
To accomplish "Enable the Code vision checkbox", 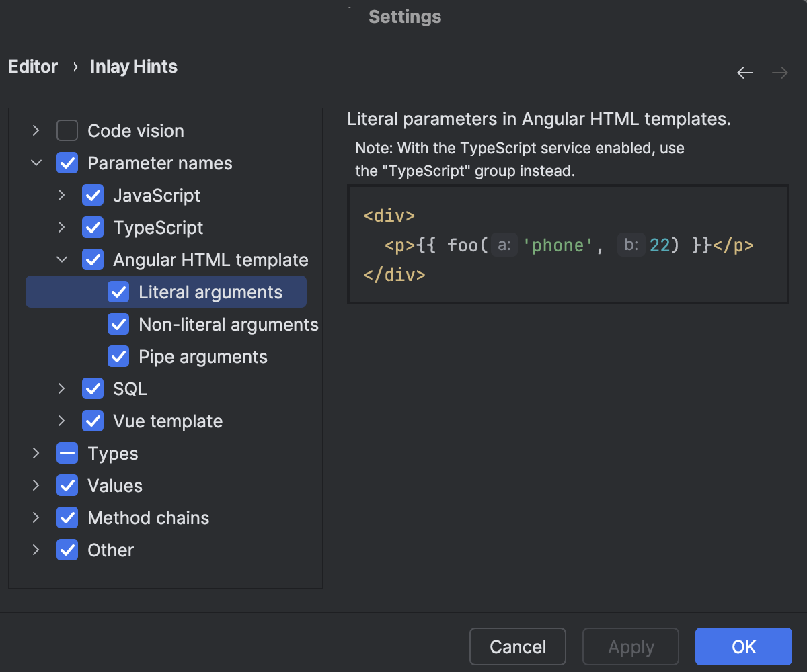I will pyautogui.click(x=67, y=130).
